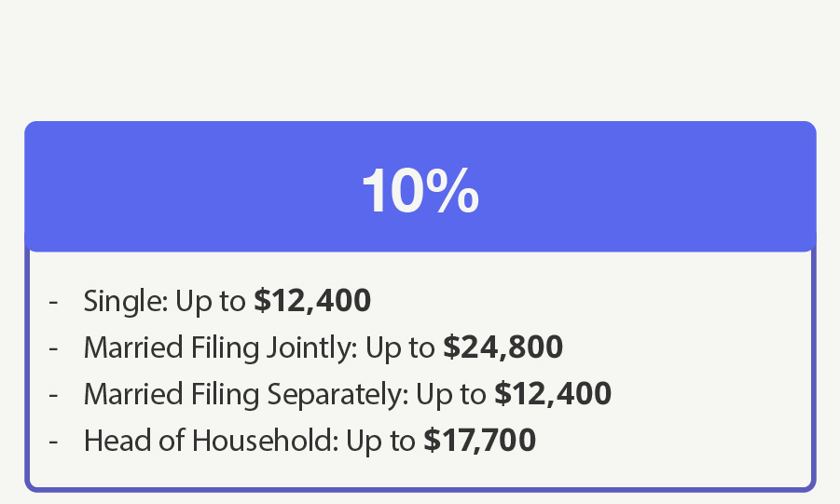Click the 10% heading text

(x=420, y=191)
